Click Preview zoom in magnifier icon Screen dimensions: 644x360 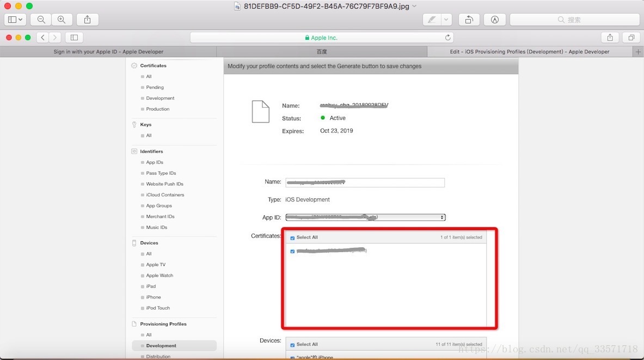62,20
